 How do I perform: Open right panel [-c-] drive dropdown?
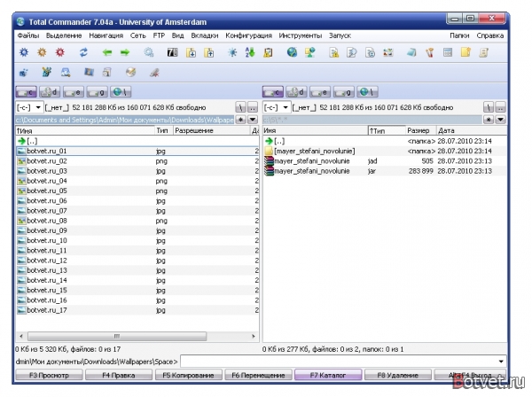coord(277,107)
